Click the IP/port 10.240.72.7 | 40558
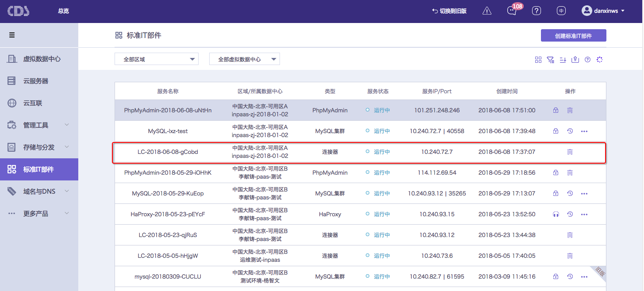Viewport: 644px width, 291px height. [437, 131]
